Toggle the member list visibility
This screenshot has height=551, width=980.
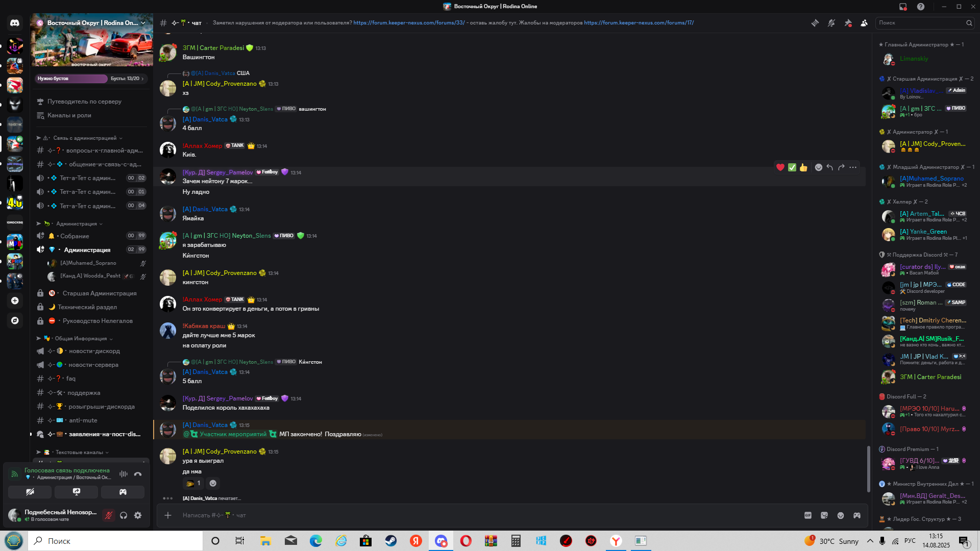point(864,23)
